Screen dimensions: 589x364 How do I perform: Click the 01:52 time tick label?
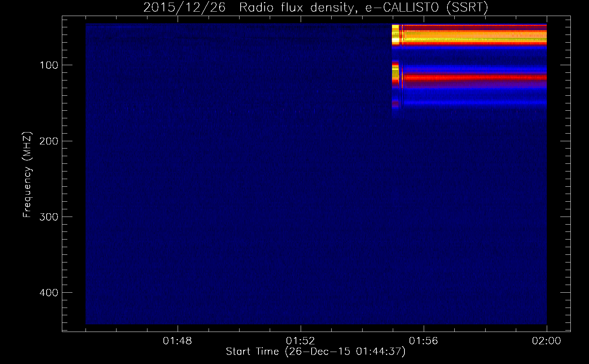[x=300, y=341]
